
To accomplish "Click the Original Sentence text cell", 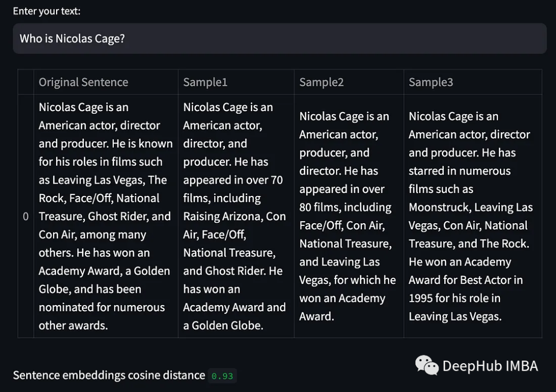I will 106,216.
